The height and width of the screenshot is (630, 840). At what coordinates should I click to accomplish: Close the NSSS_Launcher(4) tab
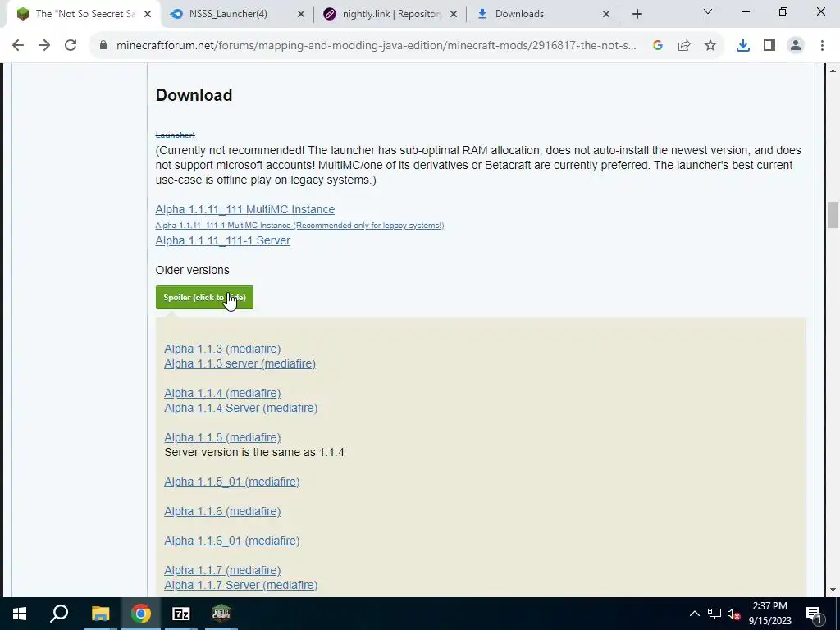[301, 14]
